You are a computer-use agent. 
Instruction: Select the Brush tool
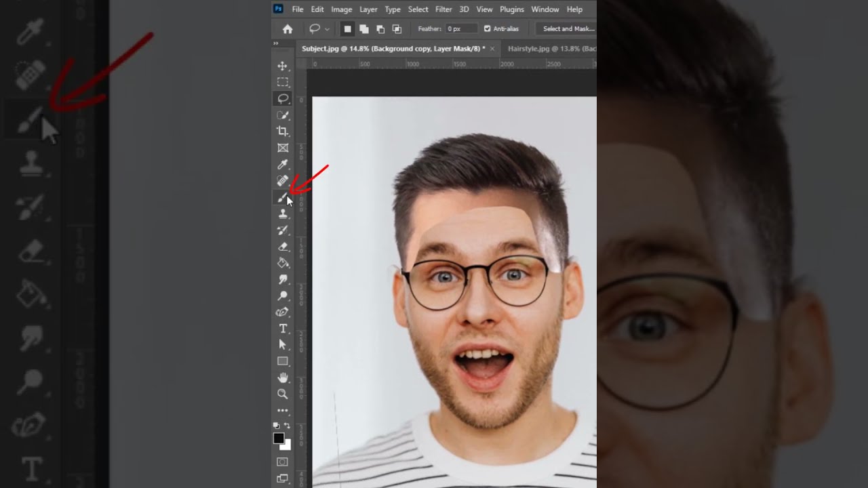point(283,197)
